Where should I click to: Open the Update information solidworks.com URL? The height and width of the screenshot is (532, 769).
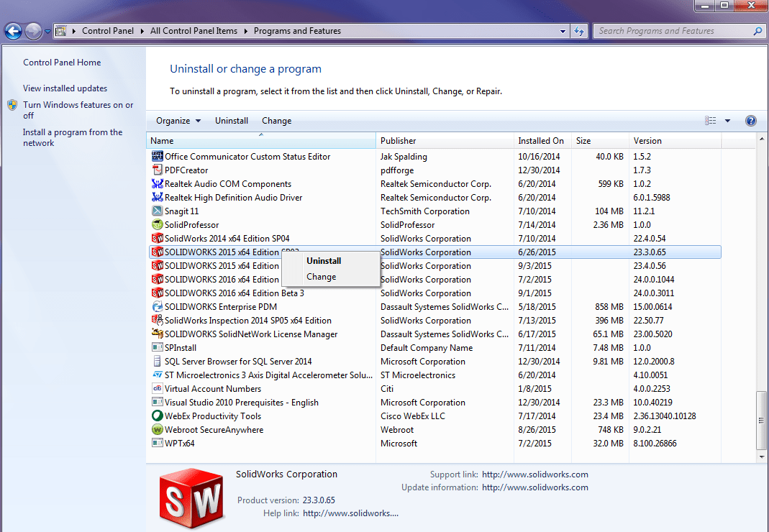click(535, 487)
